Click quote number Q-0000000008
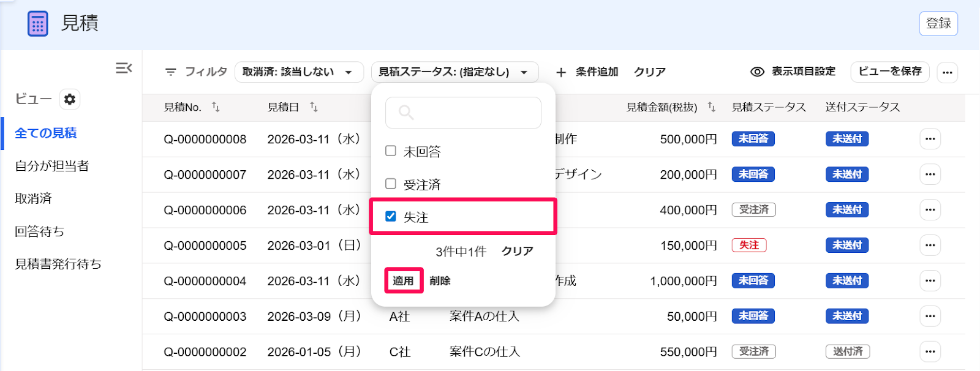Viewport: 980px width, 371px height. point(205,140)
